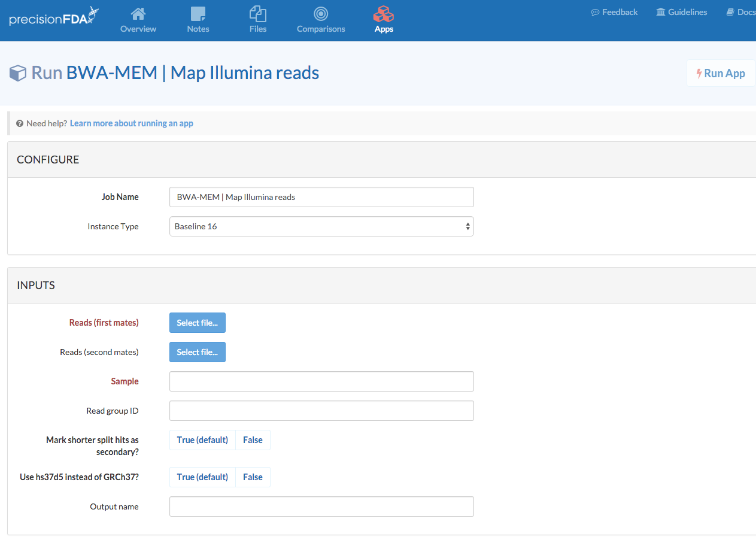Image resolution: width=756 pixels, height=549 pixels.
Task: Click the Feedback speech bubble icon
Action: [x=595, y=12]
